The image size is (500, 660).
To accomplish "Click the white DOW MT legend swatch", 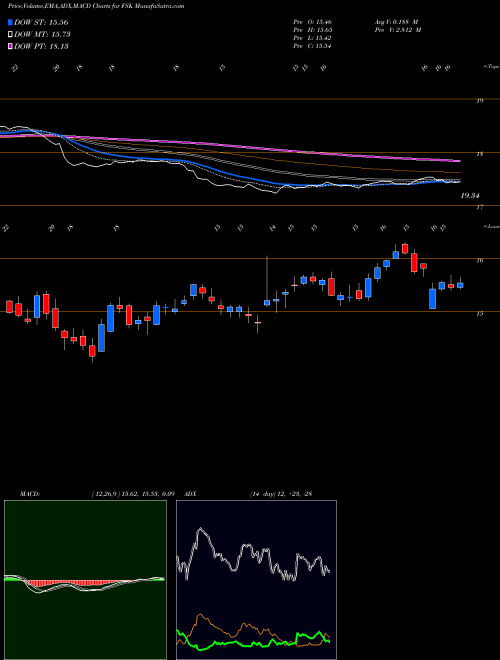I will tap(10, 35).
